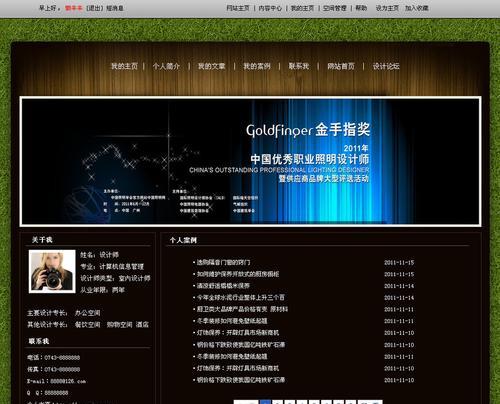Screen dimensions: 500x404
Task: Click 设为主页 set homepage link
Action: click(387, 8)
